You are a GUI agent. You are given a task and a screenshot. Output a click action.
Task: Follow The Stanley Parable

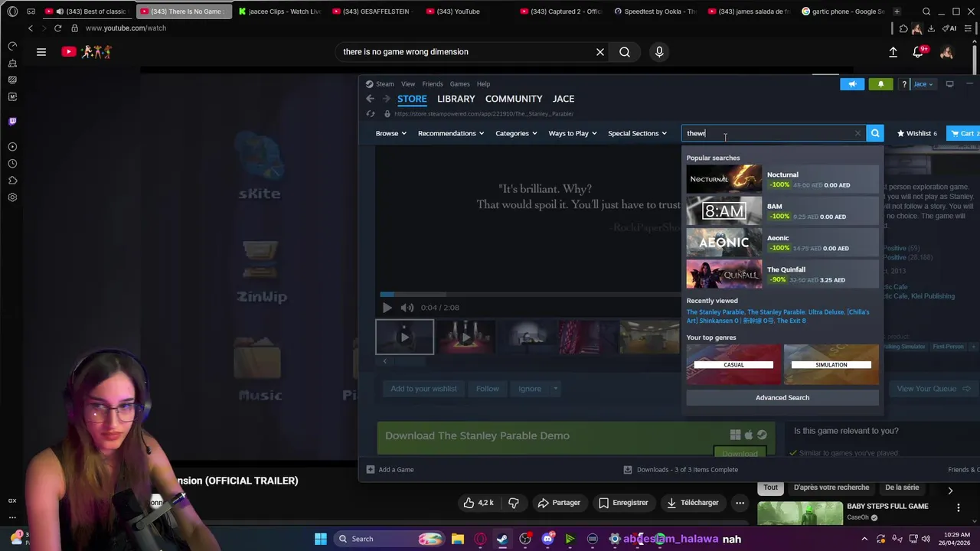point(487,389)
